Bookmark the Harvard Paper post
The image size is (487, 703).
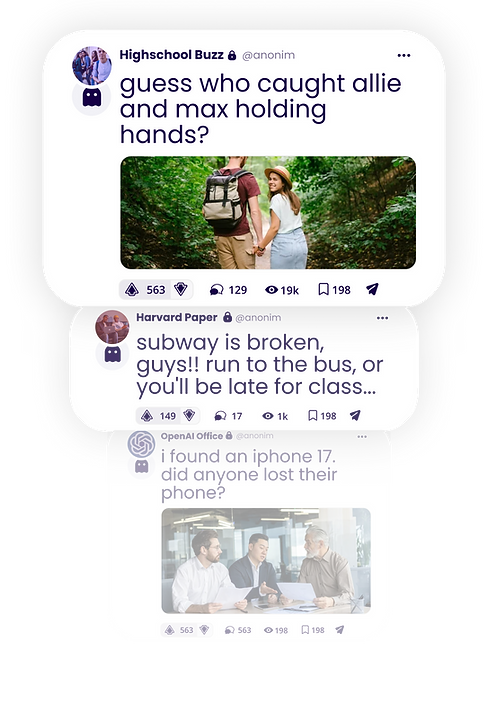pos(322,416)
